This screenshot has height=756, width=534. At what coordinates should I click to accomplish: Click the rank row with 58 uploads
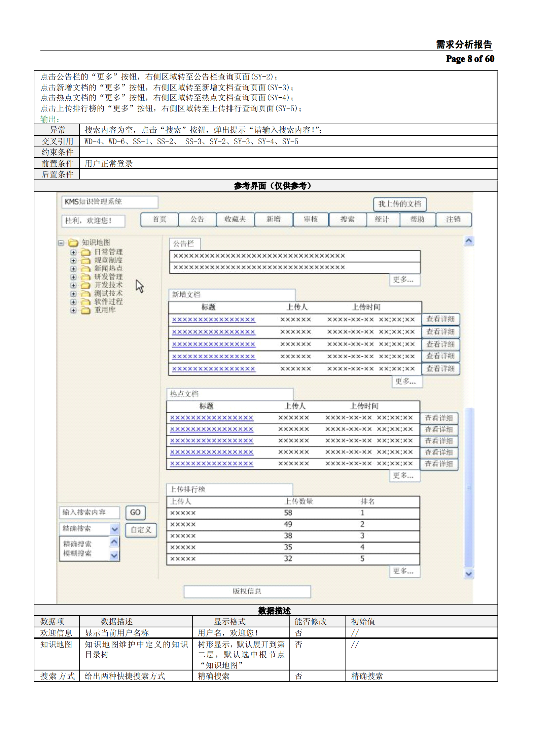(293, 513)
